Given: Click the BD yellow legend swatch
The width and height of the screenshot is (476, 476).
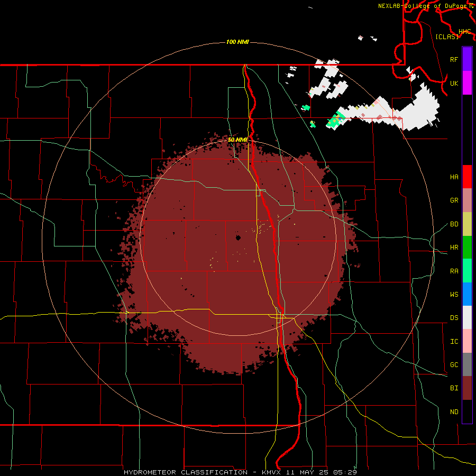Looking at the screenshot, I should (x=467, y=224).
